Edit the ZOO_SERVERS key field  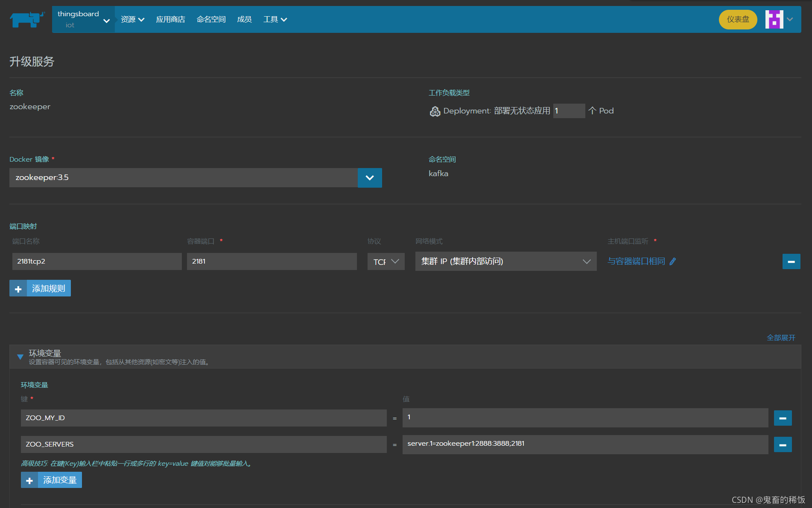204,444
